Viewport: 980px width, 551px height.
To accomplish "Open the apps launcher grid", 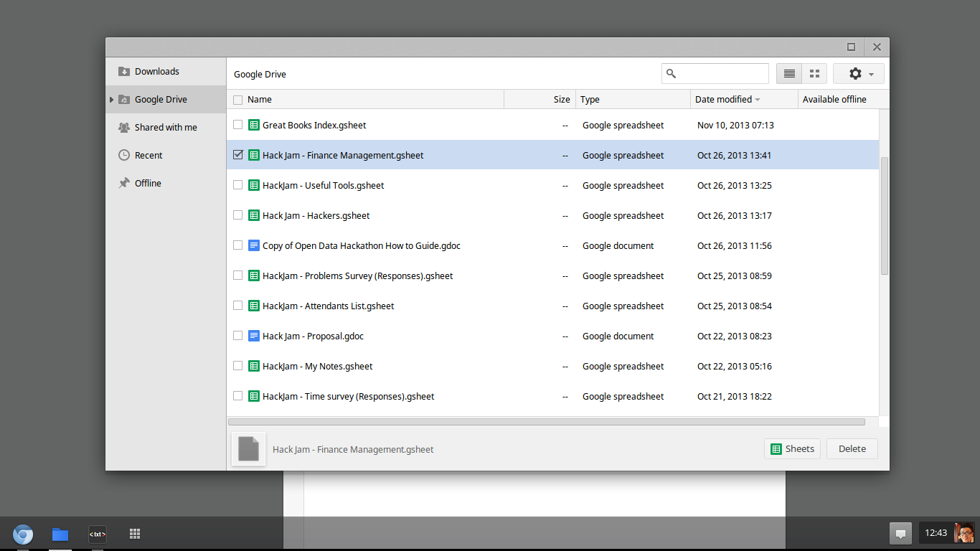I will tap(135, 534).
